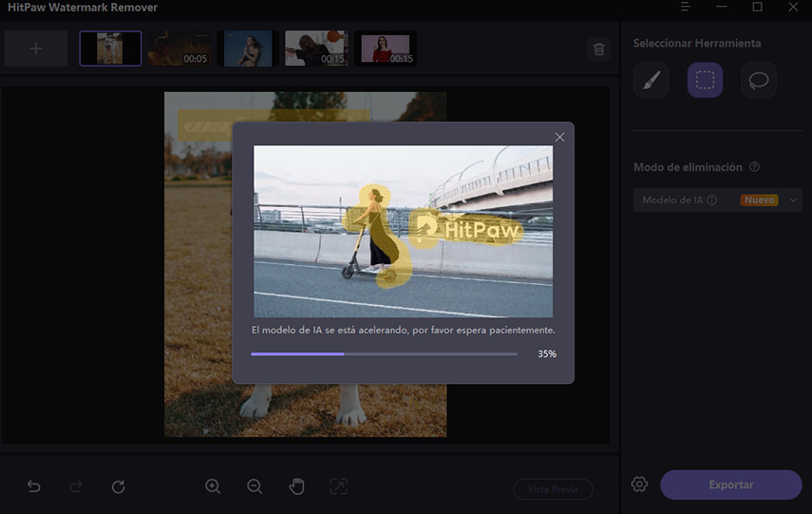
Task: Redo the last action
Action: point(76,486)
